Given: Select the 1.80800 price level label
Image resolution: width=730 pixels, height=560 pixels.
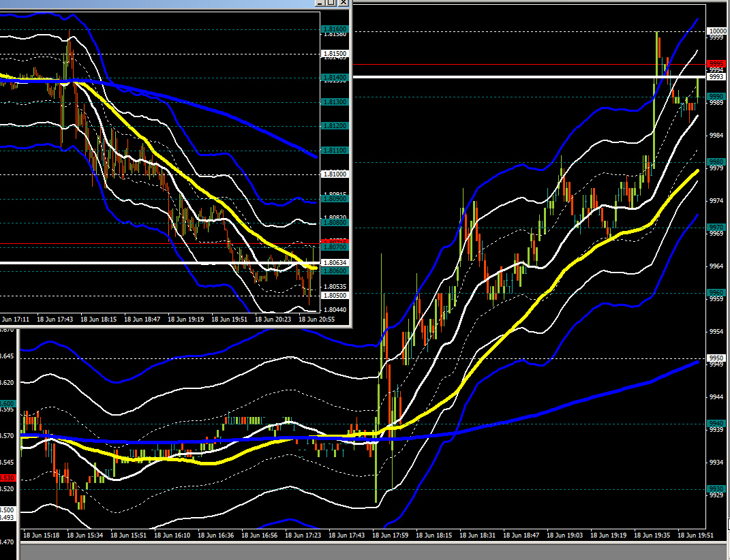Looking at the screenshot, I should [335, 223].
